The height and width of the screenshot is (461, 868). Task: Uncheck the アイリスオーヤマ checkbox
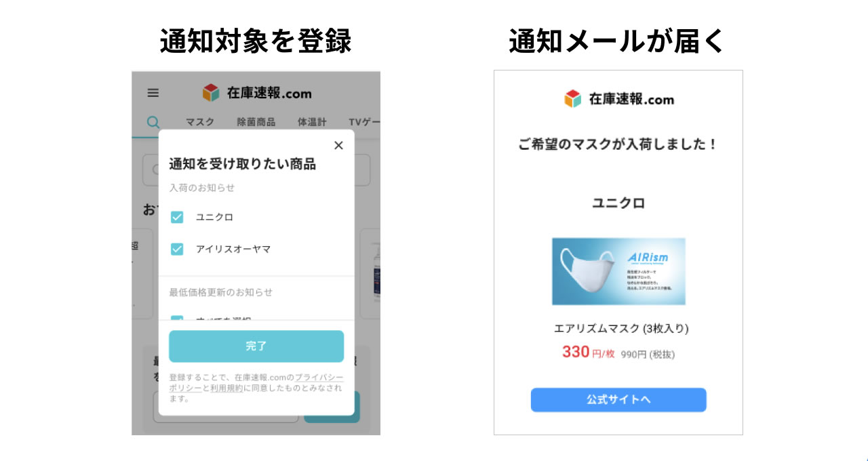pos(177,249)
